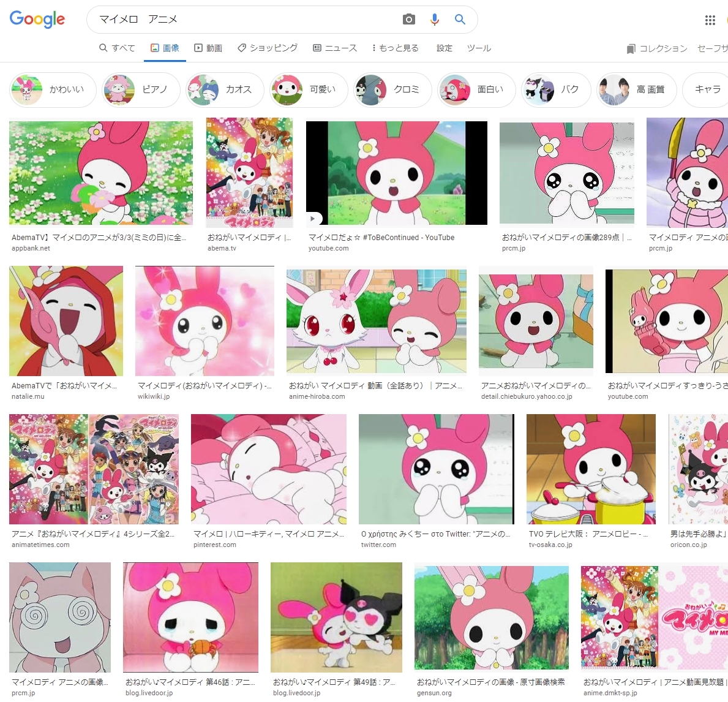Image resolution: width=728 pixels, height=702 pixels.
Task: Go to the ニュース tab
Action: pos(335,48)
